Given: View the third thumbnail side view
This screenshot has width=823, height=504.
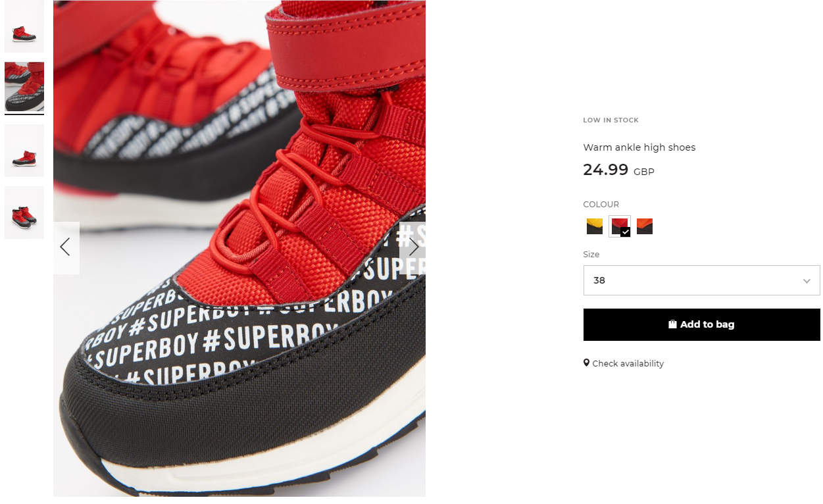Looking at the screenshot, I should [x=24, y=151].
